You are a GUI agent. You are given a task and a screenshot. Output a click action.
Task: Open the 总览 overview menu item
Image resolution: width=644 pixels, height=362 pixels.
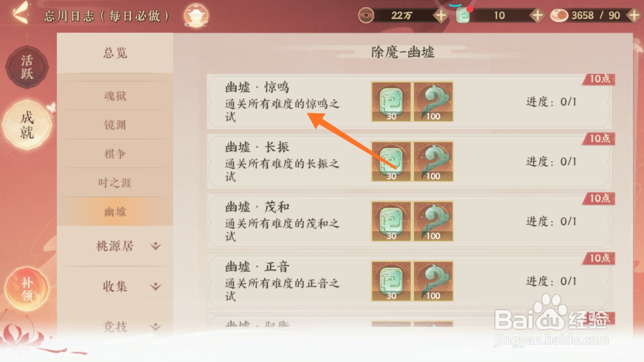115,53
